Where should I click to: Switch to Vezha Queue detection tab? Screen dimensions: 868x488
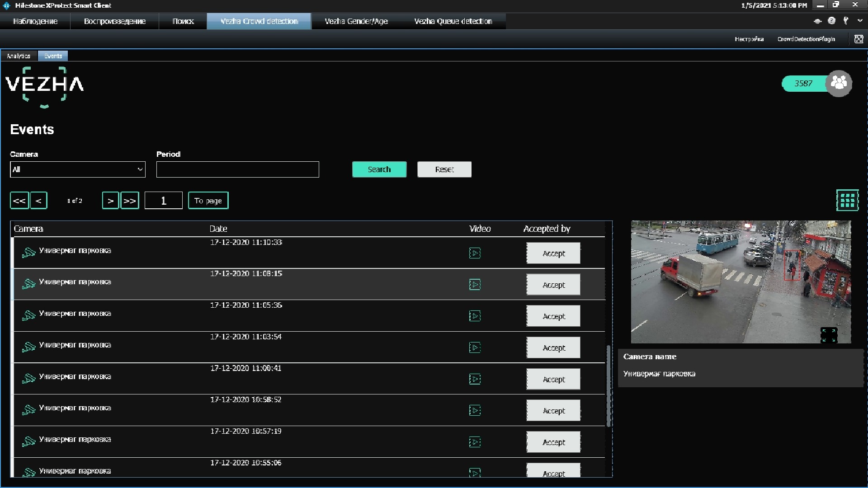point(453,21)
